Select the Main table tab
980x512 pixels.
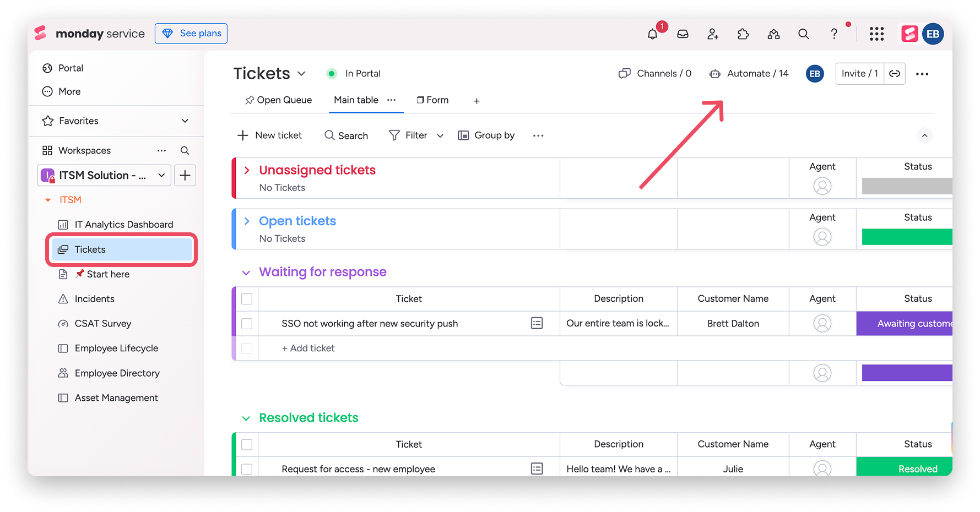356,100
